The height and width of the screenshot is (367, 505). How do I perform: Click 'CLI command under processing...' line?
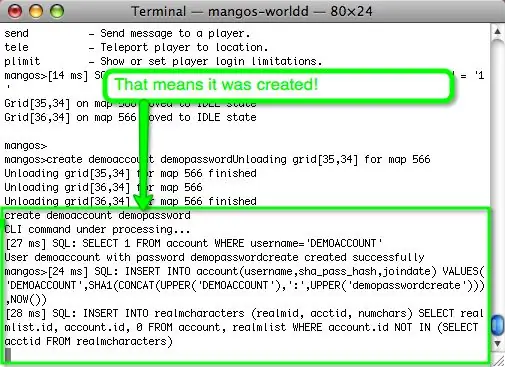click(x=97, y=229)
